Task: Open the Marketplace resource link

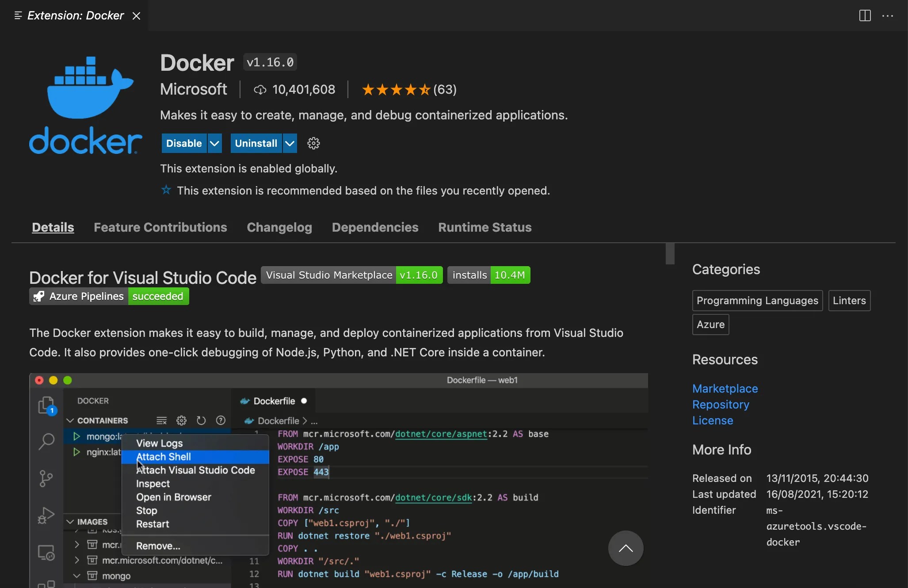Action: 725,389
